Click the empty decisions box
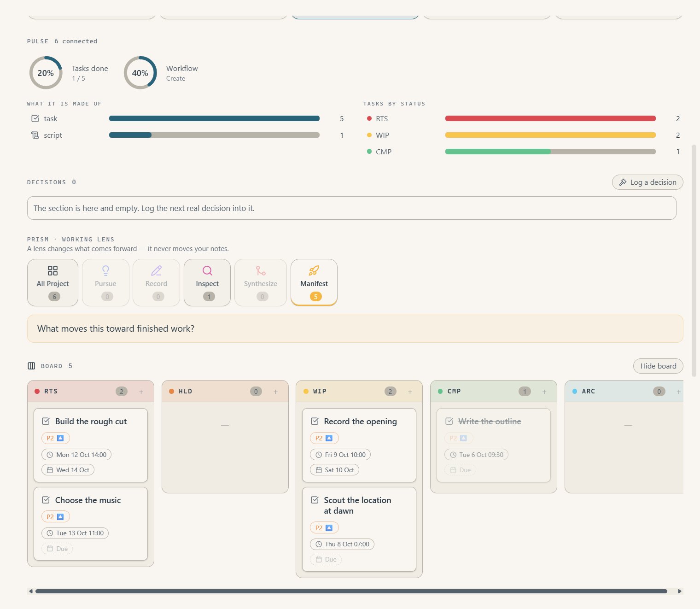The width and height of the screenshot is (700, 609). click(352, 208)
